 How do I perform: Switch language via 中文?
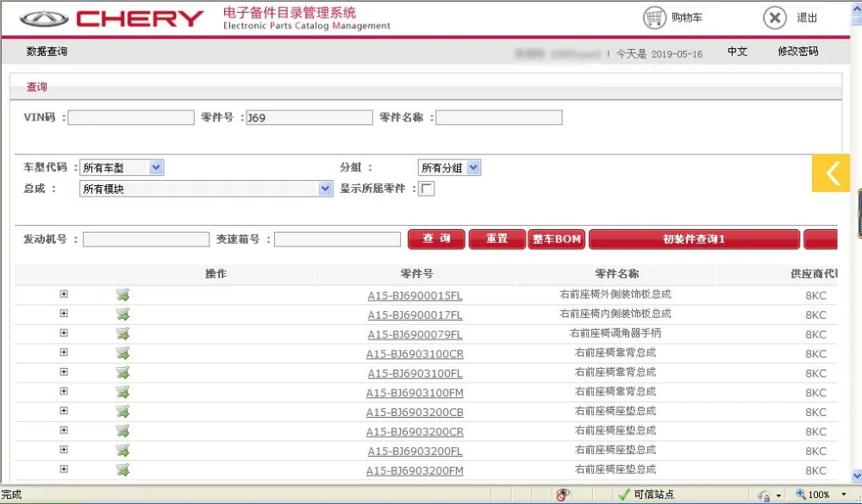pyautogui.click(x=737, y=52)
